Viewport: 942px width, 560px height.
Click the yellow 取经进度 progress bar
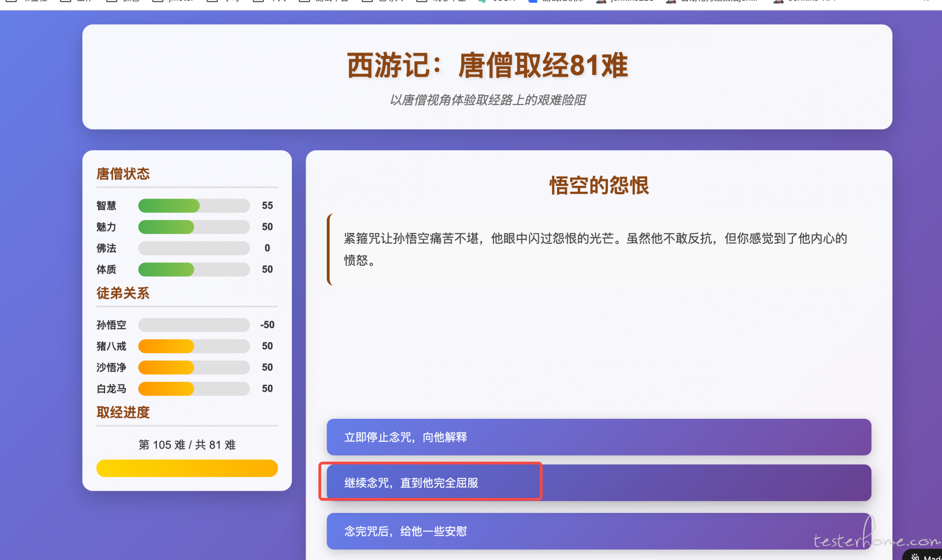coord(187,468)
